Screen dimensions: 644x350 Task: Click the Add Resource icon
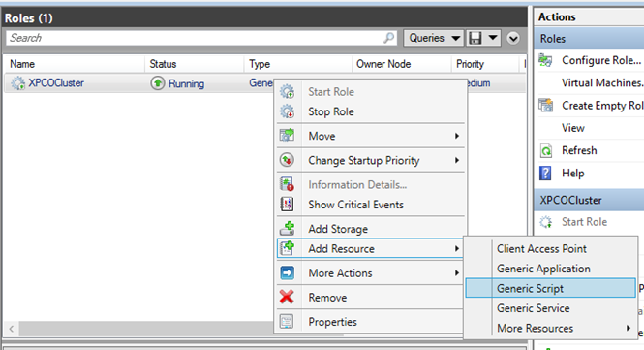click(x=287, y=248)
